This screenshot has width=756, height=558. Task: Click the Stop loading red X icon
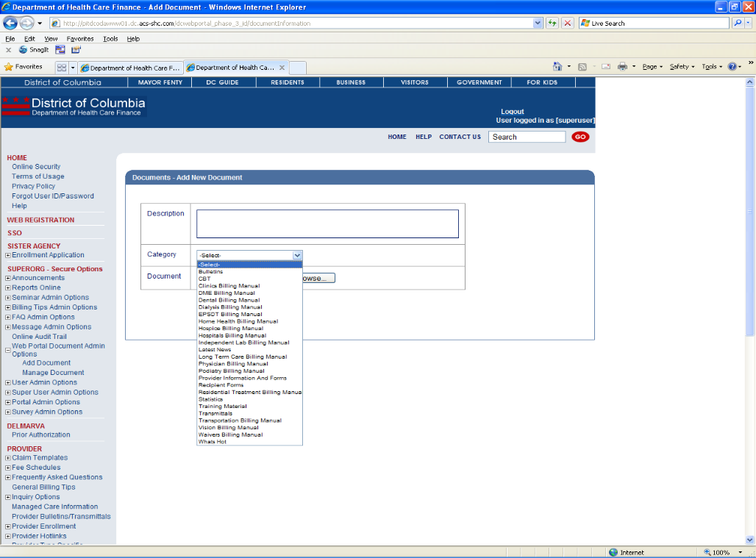568,23
